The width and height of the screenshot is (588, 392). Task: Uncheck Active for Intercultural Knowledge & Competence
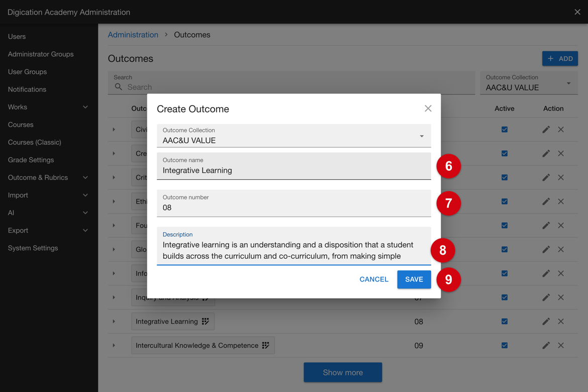[505, 345]
